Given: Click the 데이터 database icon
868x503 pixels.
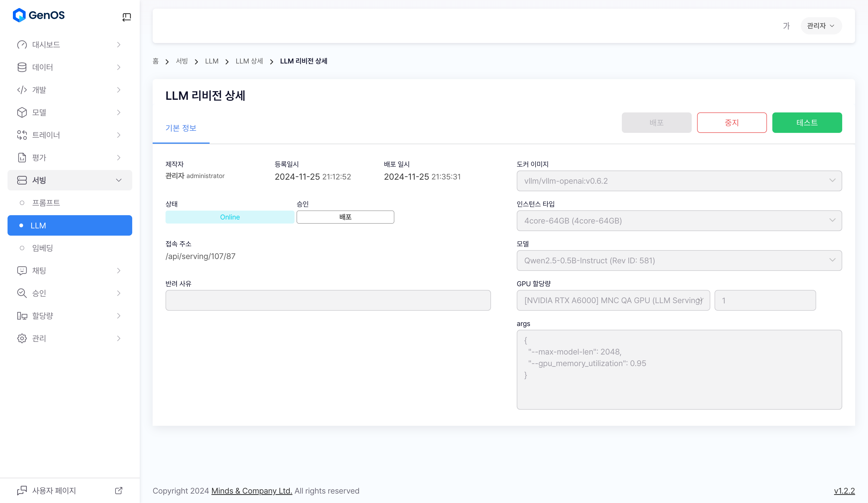Looking at the screenshot, I should click(22, 67).
